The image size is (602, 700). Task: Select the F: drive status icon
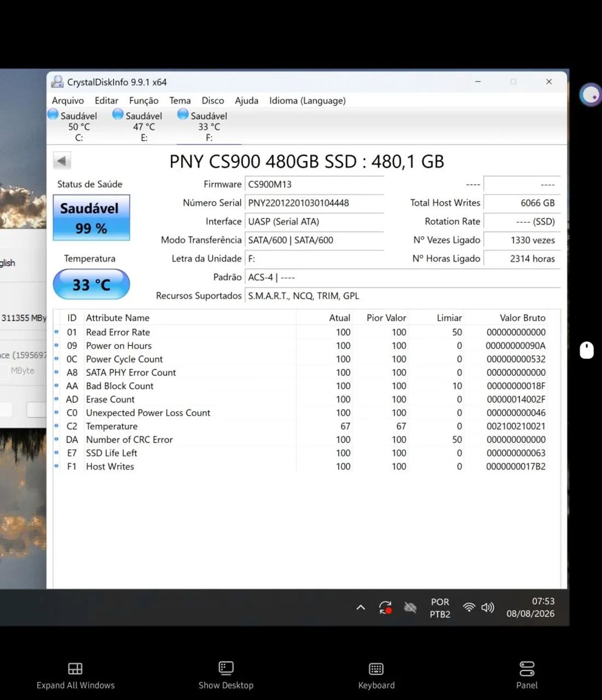point(183,114)
